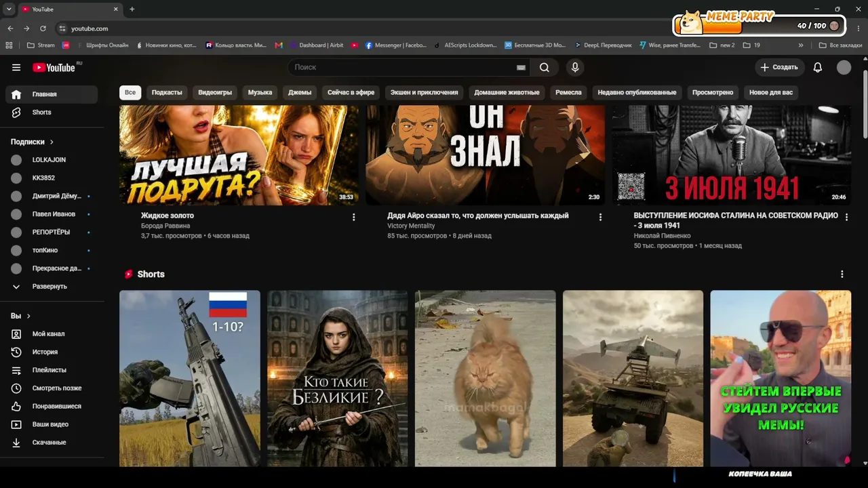This screenshot has width=868, height=488.
Task: Start voice search with the microphone icon
Action: tap(575, 67)
